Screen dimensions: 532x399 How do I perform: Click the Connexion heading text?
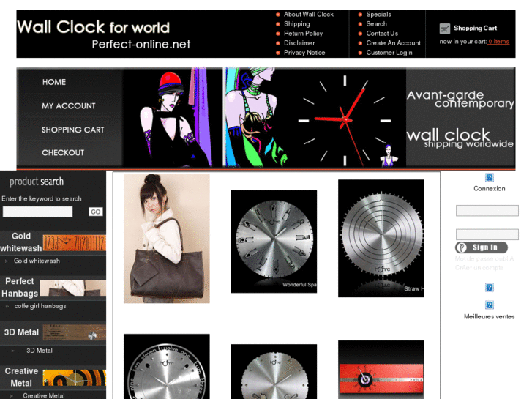point(490,189)
